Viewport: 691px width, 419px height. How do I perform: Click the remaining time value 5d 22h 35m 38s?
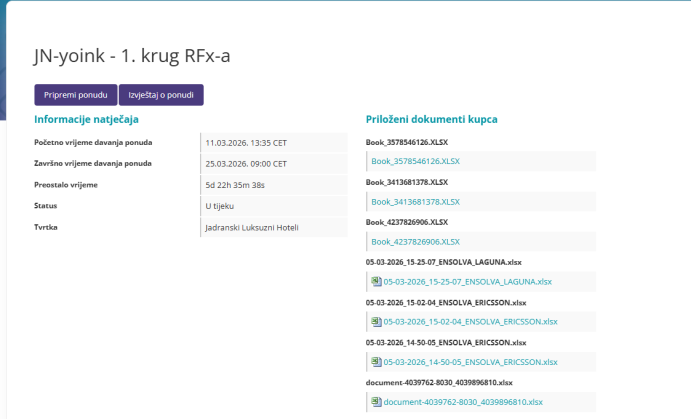pyautogui.click(x=235, y=185)
